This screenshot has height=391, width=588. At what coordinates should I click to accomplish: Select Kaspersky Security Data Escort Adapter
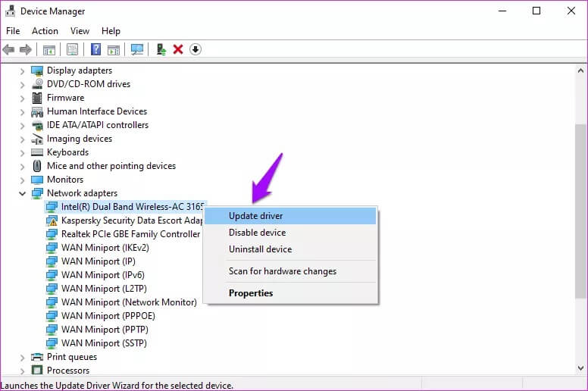click(x=132, y=221)
